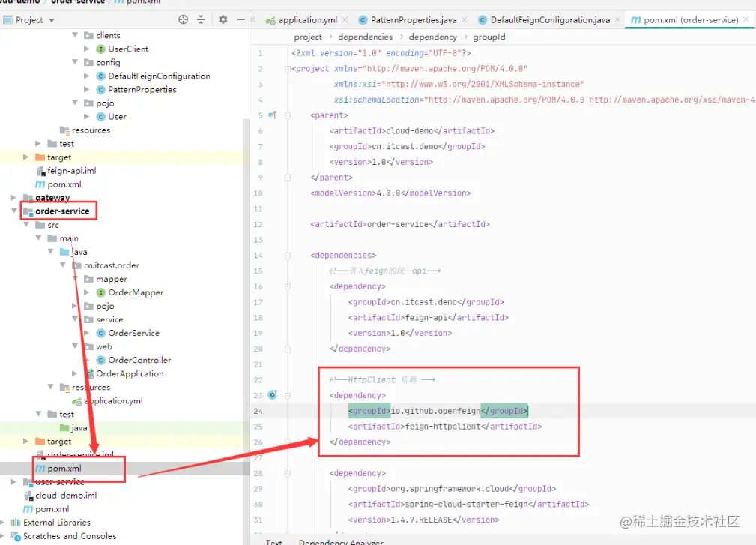
Task: Select the pom.xml (order-service) tab
Action: pyautogui.click(x=690, y=19)
